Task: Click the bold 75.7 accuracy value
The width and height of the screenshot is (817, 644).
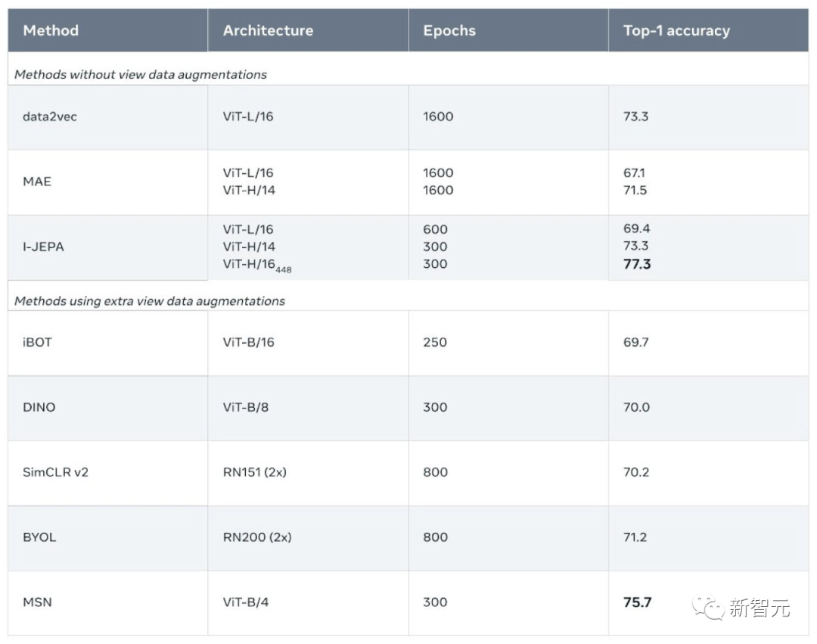Action: (x=637, y=602)
